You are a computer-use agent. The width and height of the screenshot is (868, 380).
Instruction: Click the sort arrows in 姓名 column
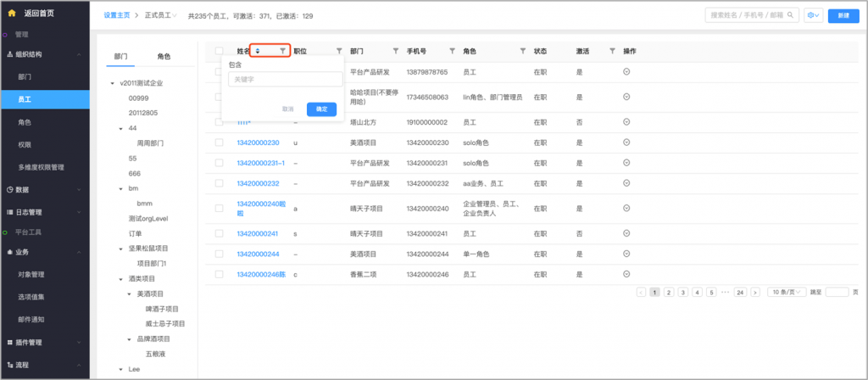[x=258, y=51]
